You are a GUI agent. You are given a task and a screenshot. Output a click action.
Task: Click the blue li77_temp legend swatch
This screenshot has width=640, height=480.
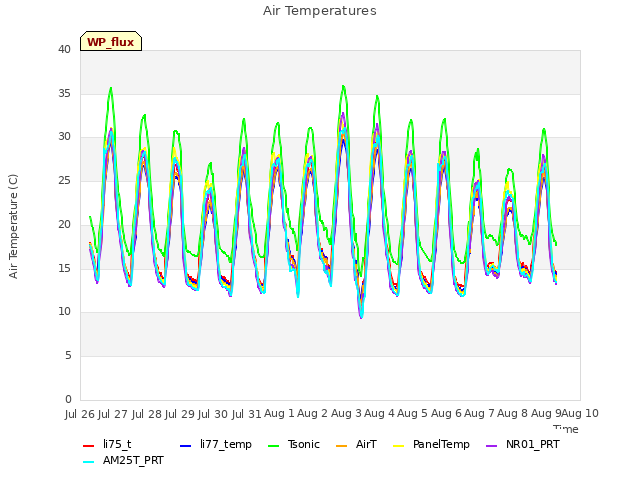(x=185, y=446)
